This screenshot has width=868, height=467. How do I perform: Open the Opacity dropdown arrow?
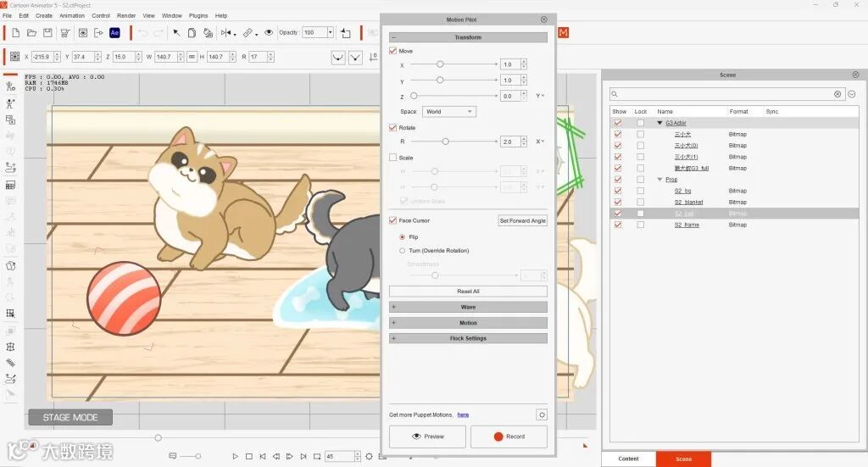coord(331,33)
